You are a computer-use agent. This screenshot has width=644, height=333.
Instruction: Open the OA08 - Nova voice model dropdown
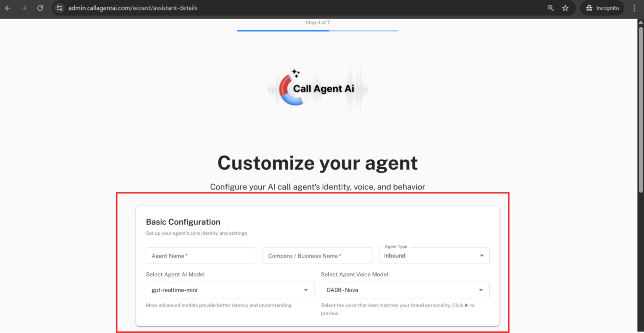click(405, 290)
